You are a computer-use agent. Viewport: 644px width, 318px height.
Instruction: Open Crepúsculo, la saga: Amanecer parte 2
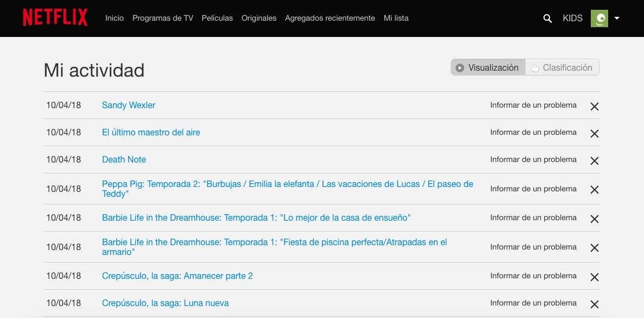coord(178,276)
